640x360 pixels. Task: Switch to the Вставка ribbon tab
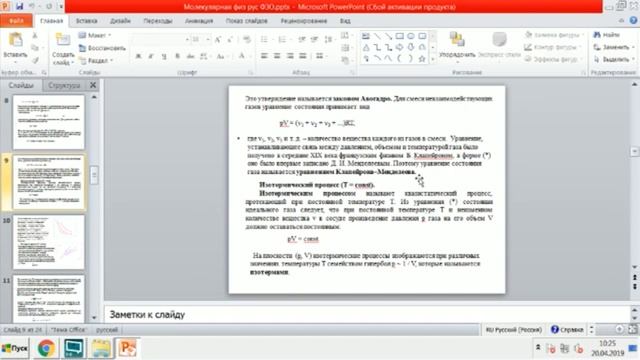click(87, 21)
